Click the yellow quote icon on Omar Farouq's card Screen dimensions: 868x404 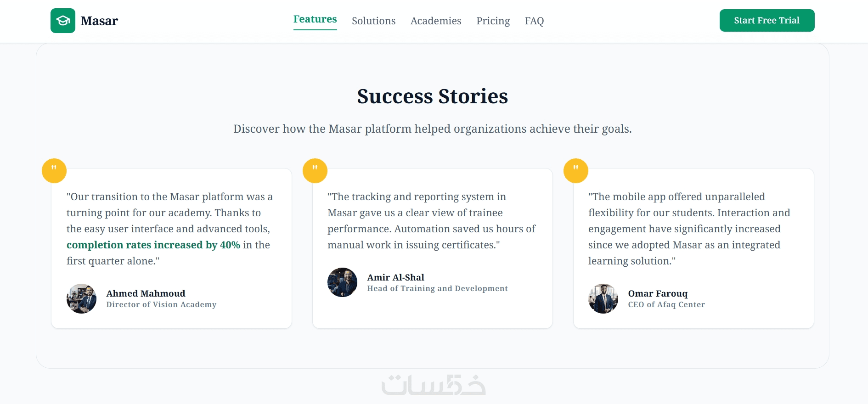coord(576,171)
